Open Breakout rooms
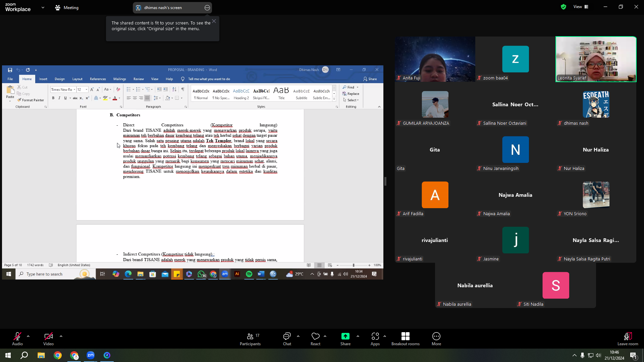 point(406,339)
